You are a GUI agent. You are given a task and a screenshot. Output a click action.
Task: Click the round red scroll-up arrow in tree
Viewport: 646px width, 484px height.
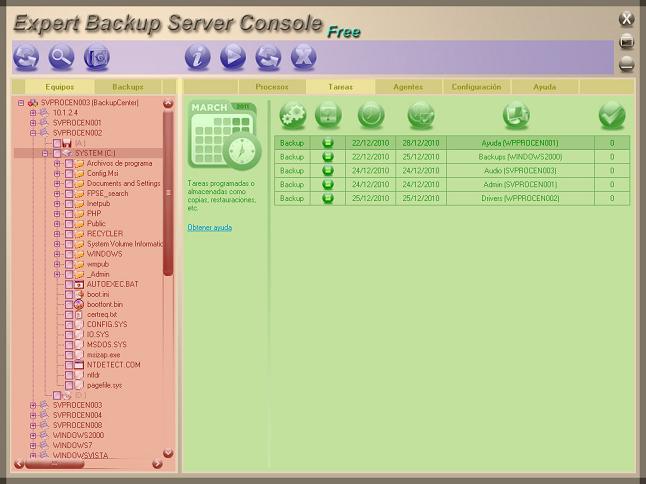[168, 103]
